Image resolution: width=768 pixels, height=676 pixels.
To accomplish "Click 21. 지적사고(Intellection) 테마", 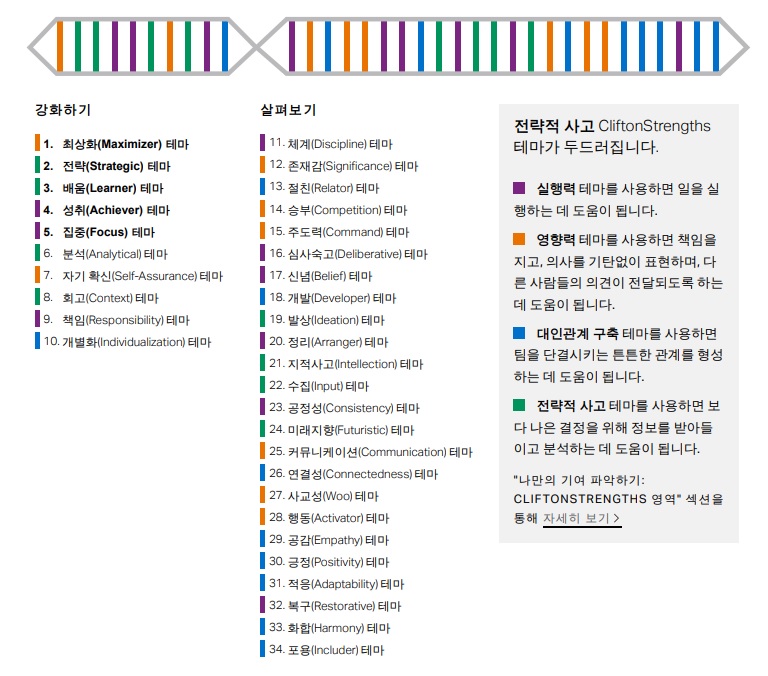I will click(x=342, y=364).
